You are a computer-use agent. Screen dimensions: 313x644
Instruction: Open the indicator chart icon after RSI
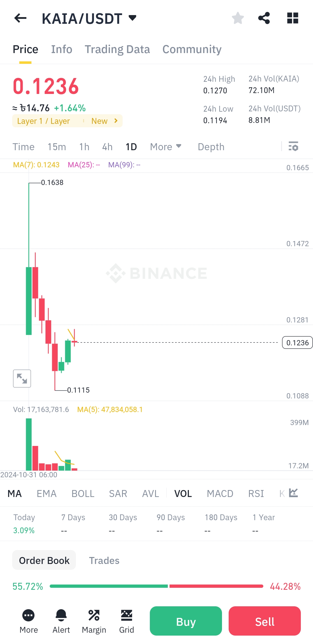[293, 493]
